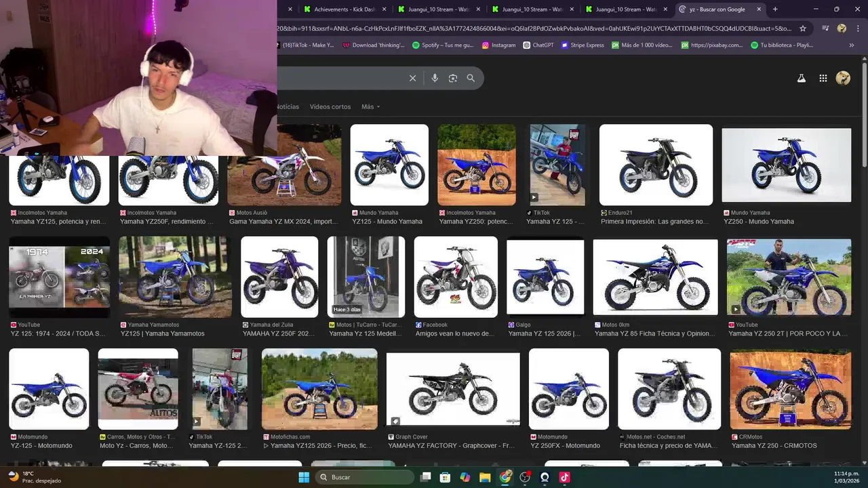The image size is (868, 488).
Task: Open Tu biblioteca - Playli... bookmark
Action: [x=782, y=45]
